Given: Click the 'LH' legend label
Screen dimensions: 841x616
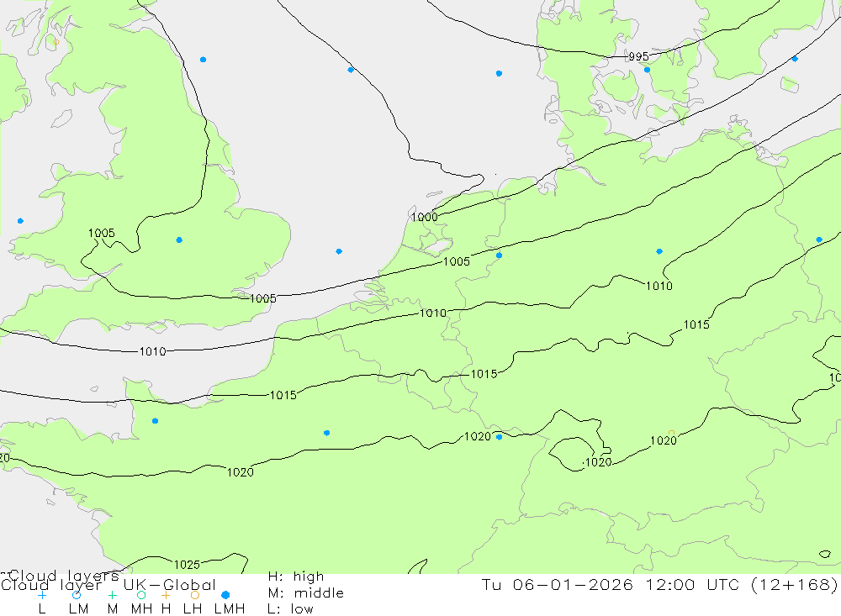Looking at the screenshot, I should pos(193,609).
